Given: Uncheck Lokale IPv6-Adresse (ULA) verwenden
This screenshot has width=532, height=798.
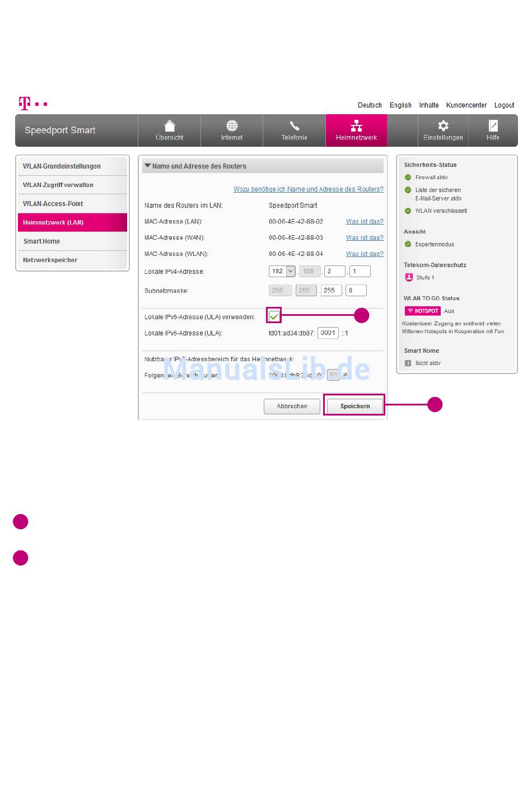Looking at the screenshot, I should coord(274,316).
